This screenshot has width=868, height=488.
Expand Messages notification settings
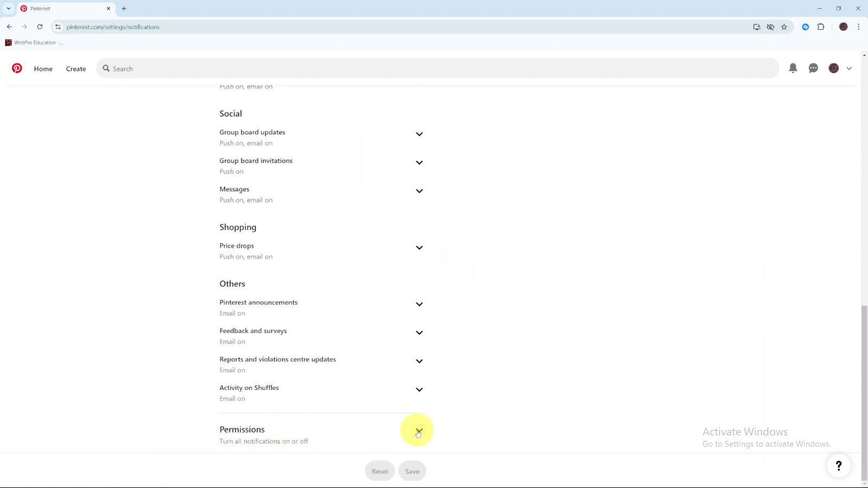pyautogui.click(x=419, y=191)
